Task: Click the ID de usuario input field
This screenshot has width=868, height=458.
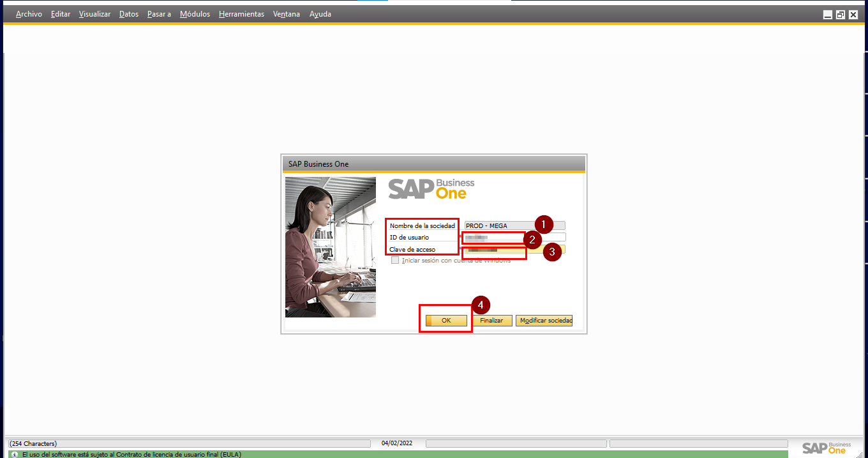Action: pos(515,237)
